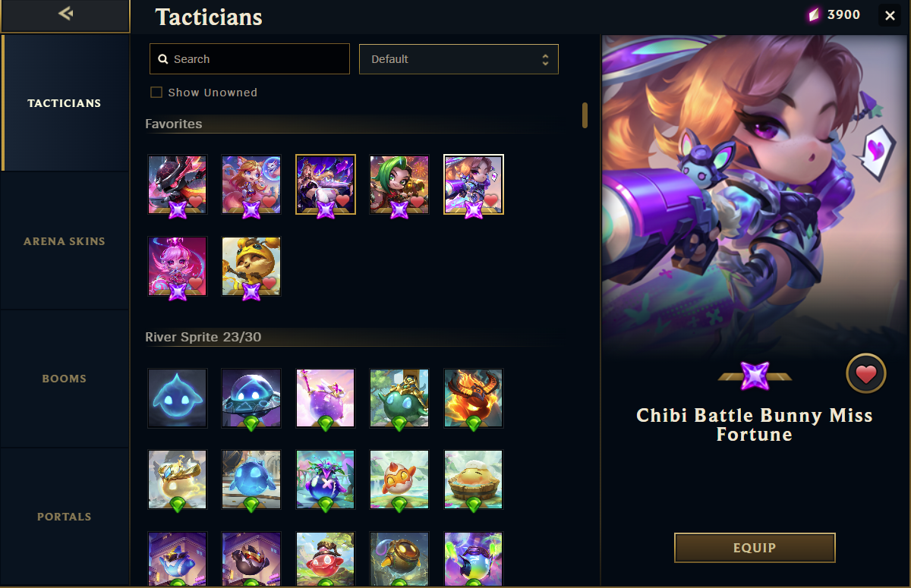The height and width of the screenshot is (588, 911).
Task: Switch to the Arena Skins tab
Action: click(x=65, y=241)
